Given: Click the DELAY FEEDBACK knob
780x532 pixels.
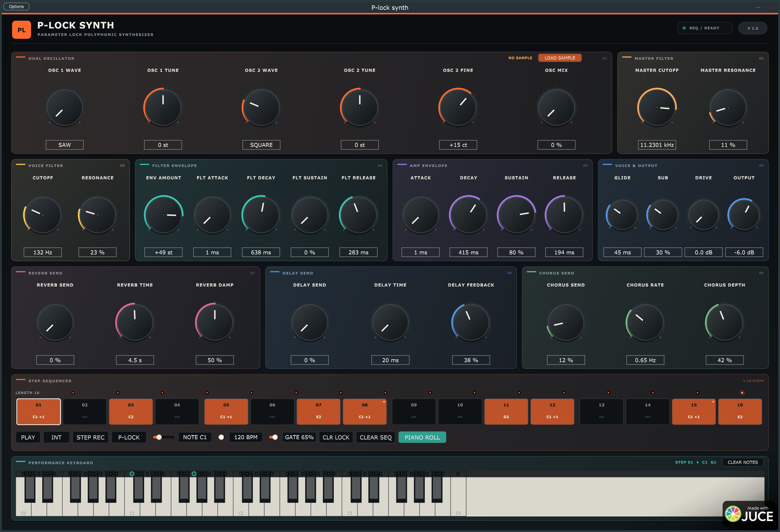Looking at the screenshot, I should (471, 322).
